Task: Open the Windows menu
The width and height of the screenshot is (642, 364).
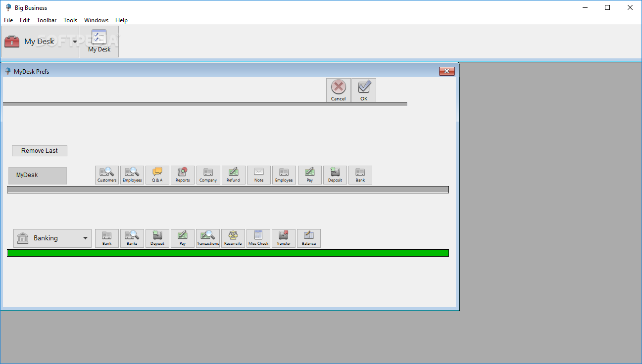Action: (96, 20)
